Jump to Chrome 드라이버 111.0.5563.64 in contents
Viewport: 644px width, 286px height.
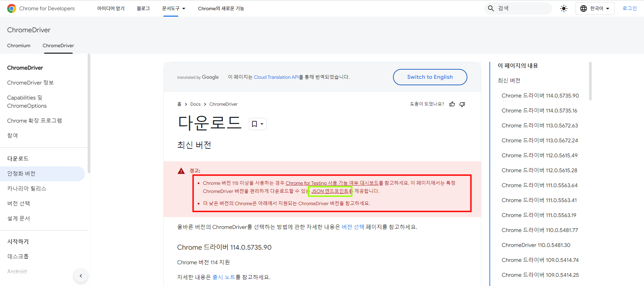coord(540,185)
